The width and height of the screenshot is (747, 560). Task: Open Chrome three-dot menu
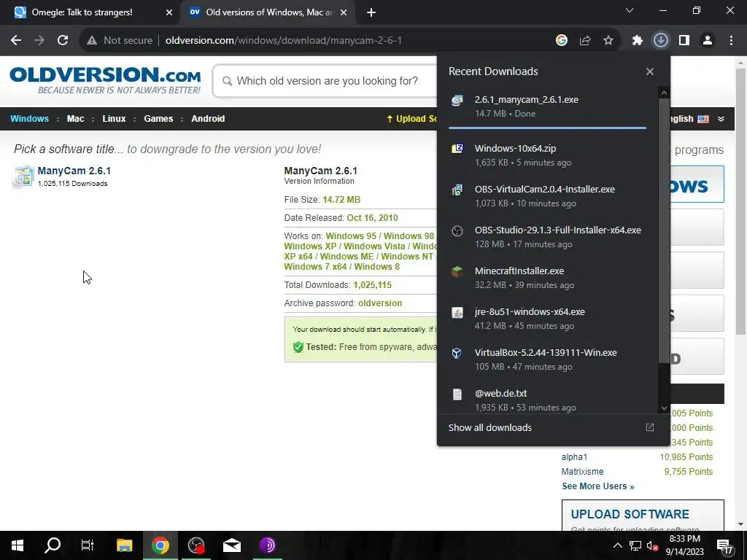pyautogui.click(x=731, y=41)
